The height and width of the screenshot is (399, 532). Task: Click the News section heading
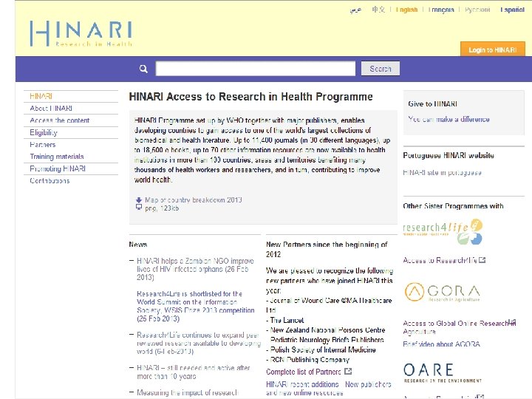tap(137, 245)
